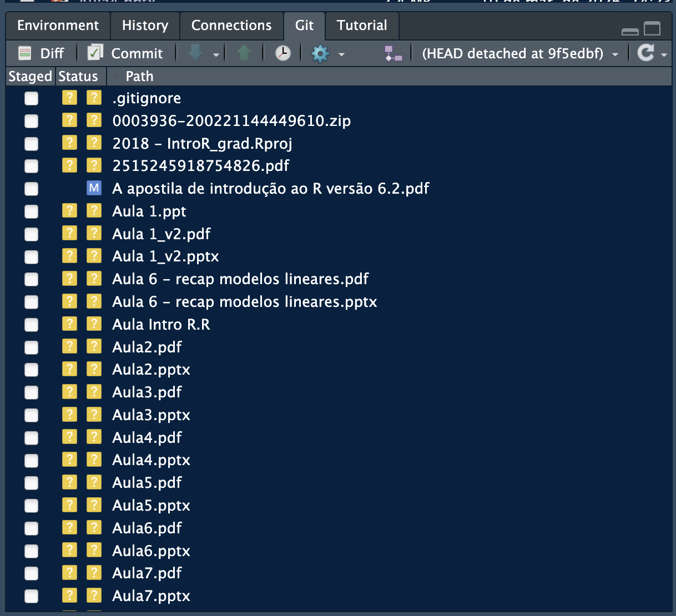Click the More gear icon

coord(320,53)
